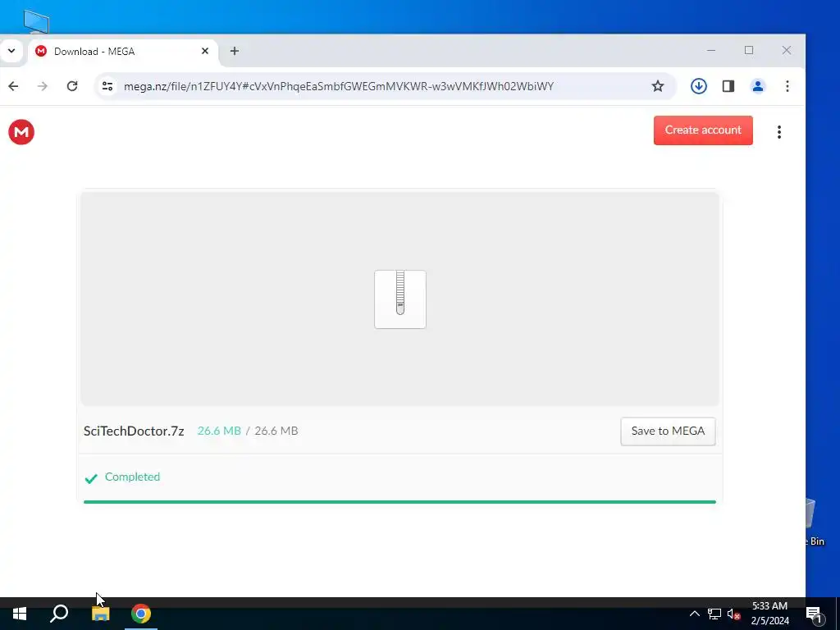Click the browser forward arrow
Viewport: 840px width, 630px height.
43,86
